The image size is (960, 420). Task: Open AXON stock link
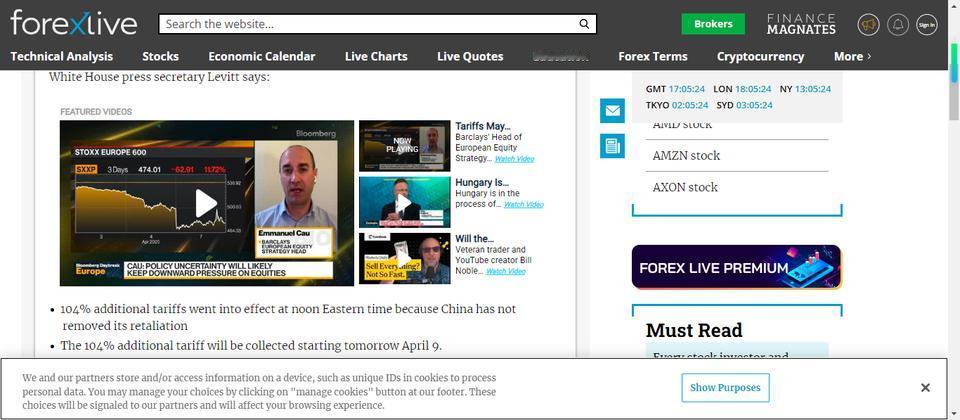(x=685, y=187)
